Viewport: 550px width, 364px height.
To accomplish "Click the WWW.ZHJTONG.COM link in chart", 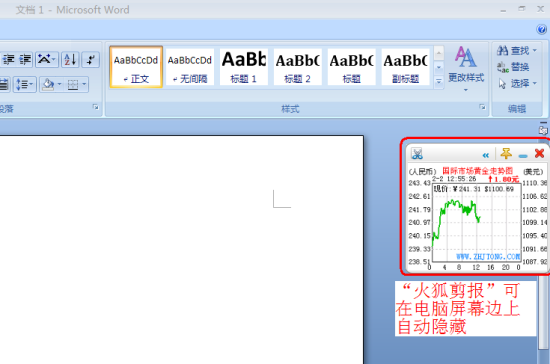I will click(488, 257).
